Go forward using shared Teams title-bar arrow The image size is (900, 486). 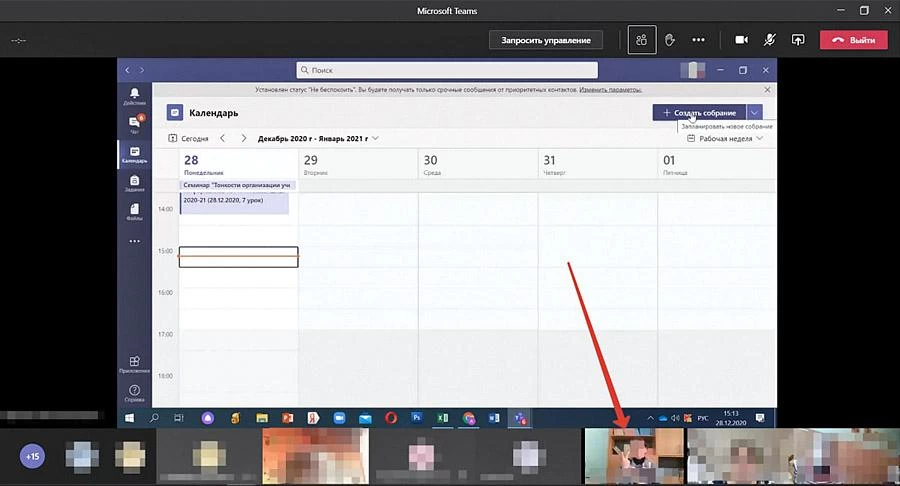click(x=142, y=70)
